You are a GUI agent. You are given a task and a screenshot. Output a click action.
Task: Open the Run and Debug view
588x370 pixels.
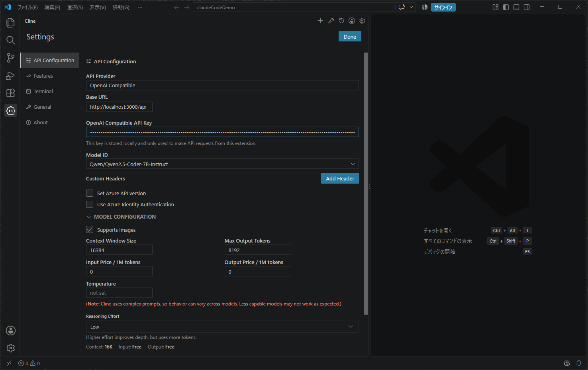(x=11, y=75)
